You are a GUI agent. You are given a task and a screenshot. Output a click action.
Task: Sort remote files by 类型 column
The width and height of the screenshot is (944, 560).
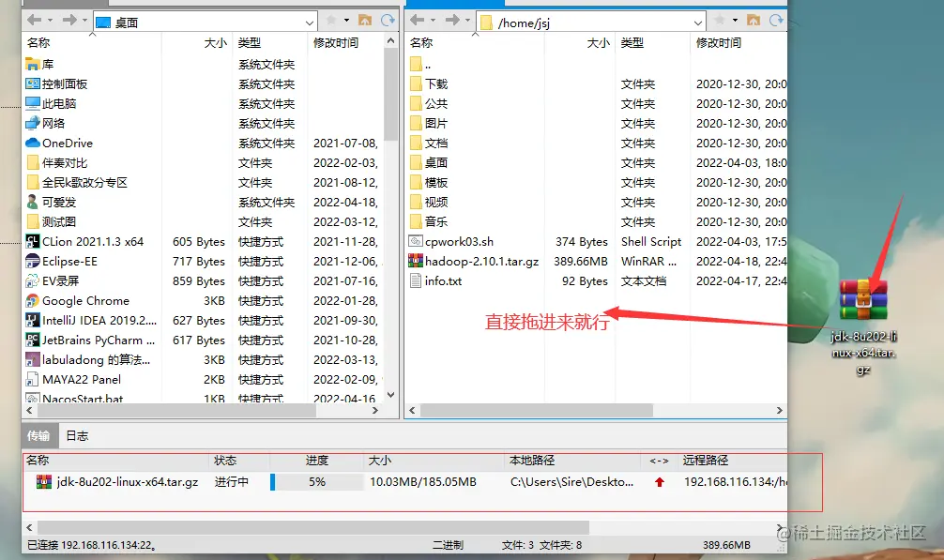632,43
